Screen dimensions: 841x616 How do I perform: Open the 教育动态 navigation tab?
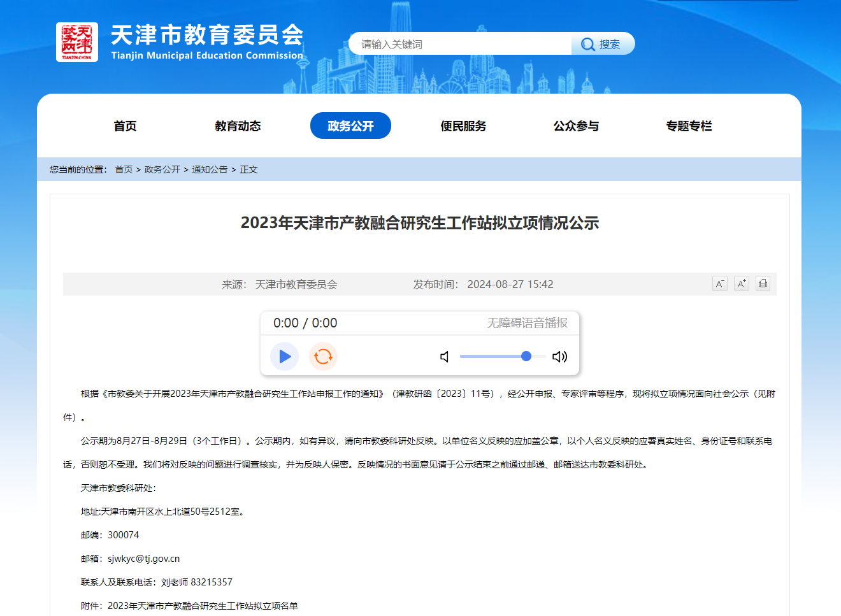click(238, 126)
